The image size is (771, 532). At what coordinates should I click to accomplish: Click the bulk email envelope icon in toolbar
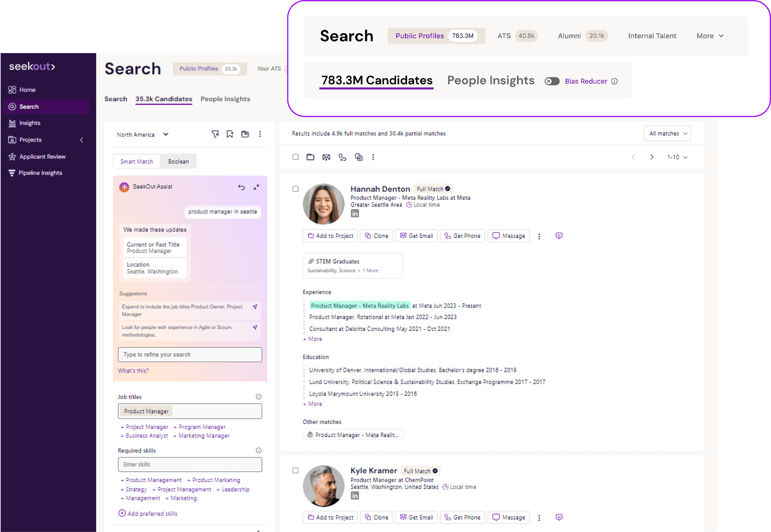326,157
